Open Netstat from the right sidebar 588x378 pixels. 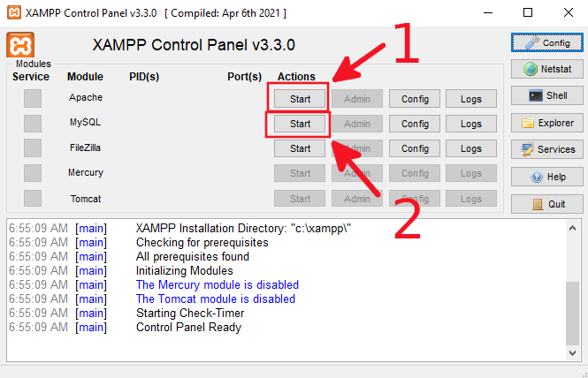[546, 69]
